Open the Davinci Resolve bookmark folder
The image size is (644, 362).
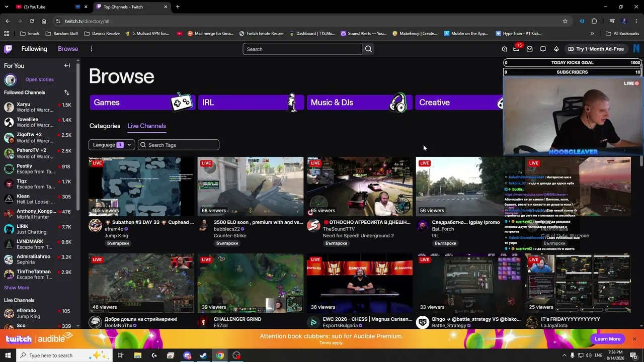coord(102,34)
